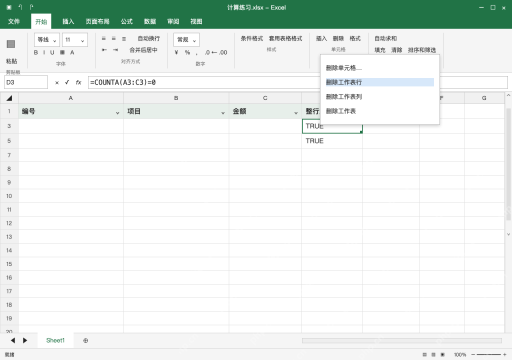Click the horizontal scrollbar
Image resolution: width=512 pixels, height=360 pixels.
(x=402, y=340)
